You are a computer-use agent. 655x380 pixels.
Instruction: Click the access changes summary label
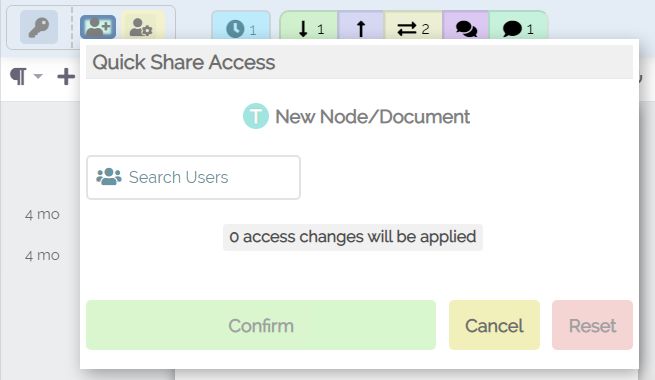[x=353, y=237]
